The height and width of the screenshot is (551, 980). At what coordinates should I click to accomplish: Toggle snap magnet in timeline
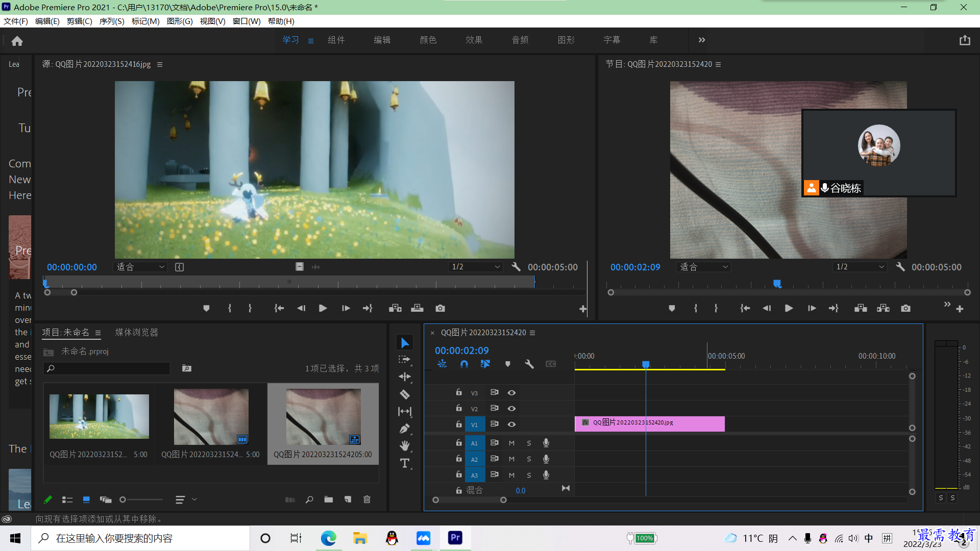(464, 364)
